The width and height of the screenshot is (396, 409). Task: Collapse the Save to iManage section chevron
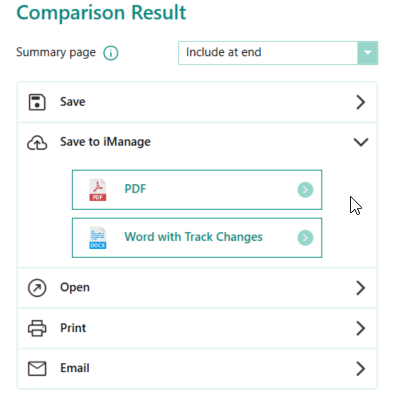pos(361,142)
